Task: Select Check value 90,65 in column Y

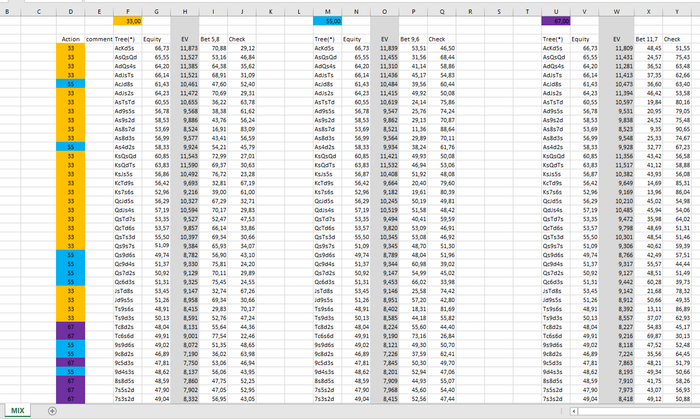Action: 677,129
